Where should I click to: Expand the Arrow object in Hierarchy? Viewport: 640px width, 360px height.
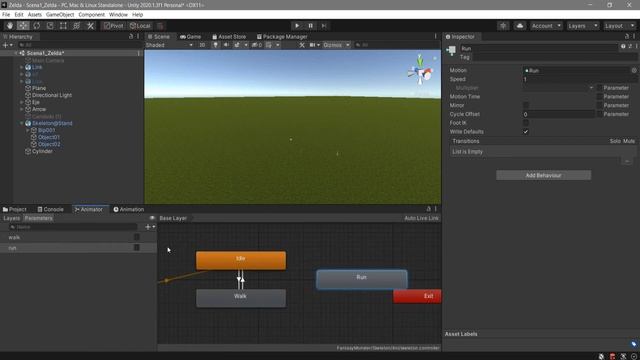coord(22,109)
